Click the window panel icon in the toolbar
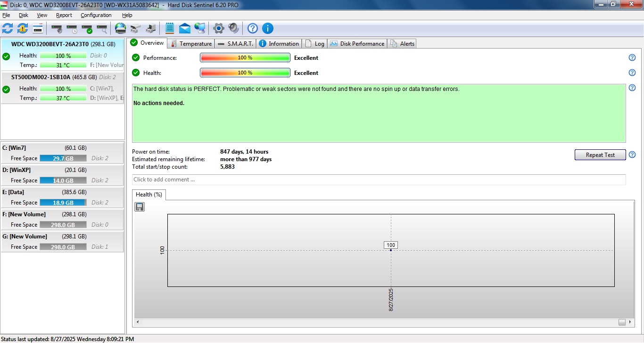 click(38, 28)
